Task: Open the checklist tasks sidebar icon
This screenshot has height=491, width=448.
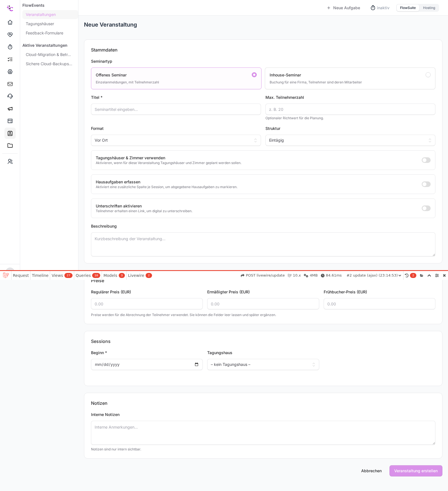Action: (10, 59)
